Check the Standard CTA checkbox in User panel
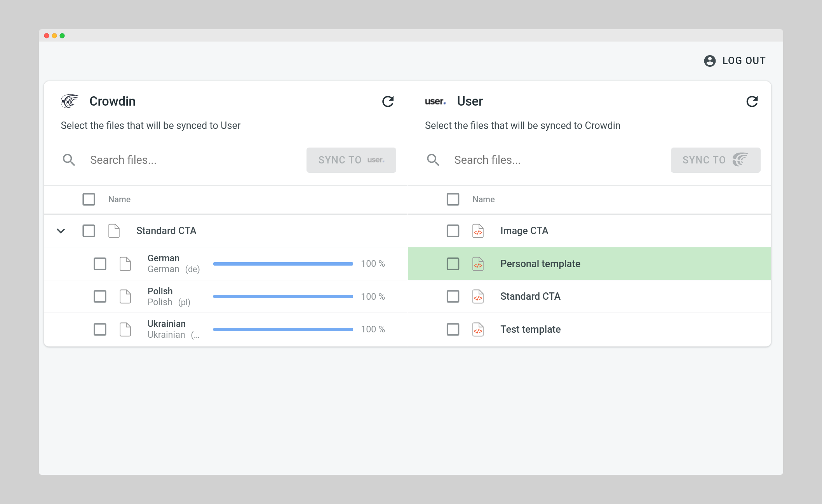Screen dimensions: 822x504 click(x=453, y=297)
